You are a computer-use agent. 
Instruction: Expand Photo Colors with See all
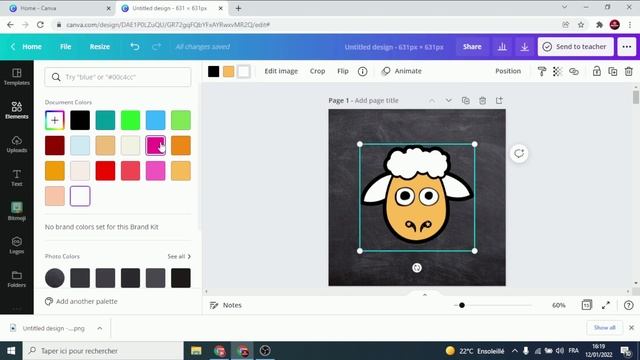pyautogui.click(x=179, y=256)
